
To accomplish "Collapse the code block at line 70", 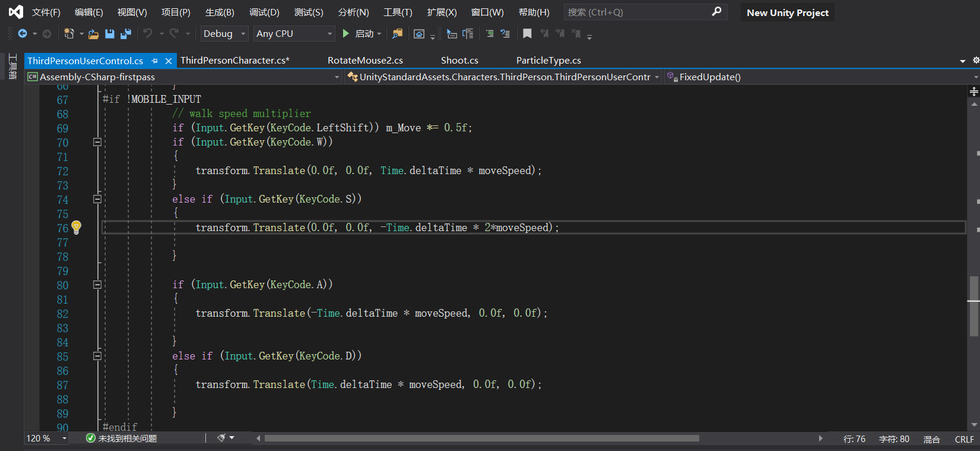I will [x=97, y=142].
